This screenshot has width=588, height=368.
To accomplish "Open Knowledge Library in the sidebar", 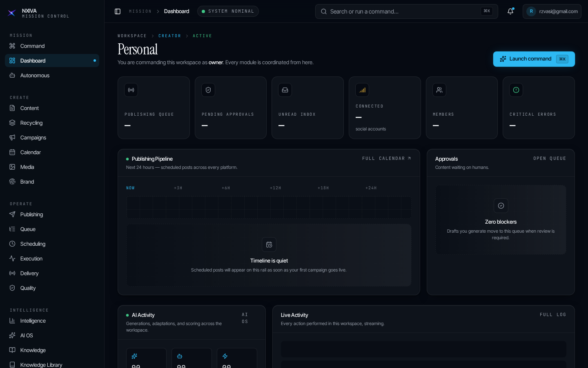I will click(52, 364).
